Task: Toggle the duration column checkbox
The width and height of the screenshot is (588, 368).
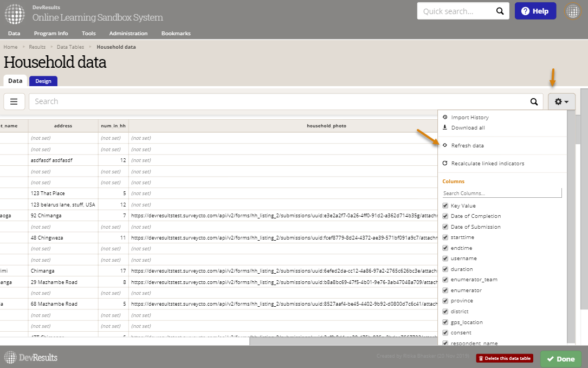Action: point(445,269)
